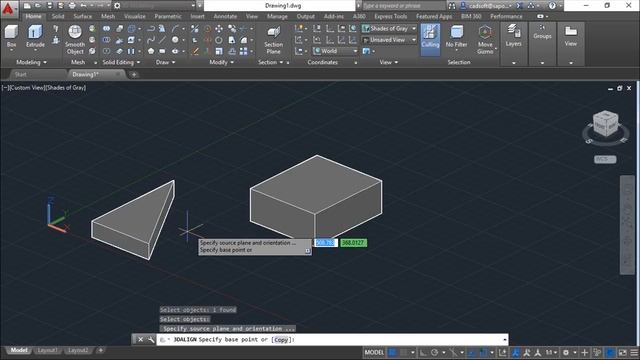Click the dynamic input X coordinate field
The width and height of the screenshot is (640, 360).
pyautogui.click(x=326, y=243)
